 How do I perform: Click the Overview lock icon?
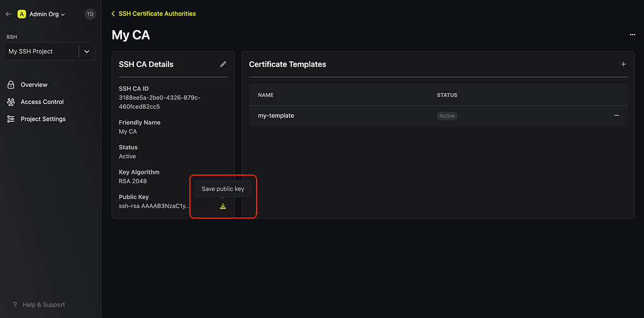11,85
